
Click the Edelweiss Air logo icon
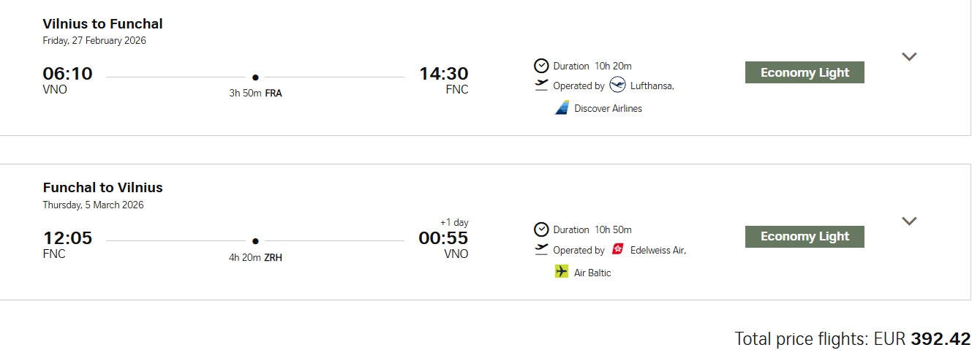tap(618, 249)
